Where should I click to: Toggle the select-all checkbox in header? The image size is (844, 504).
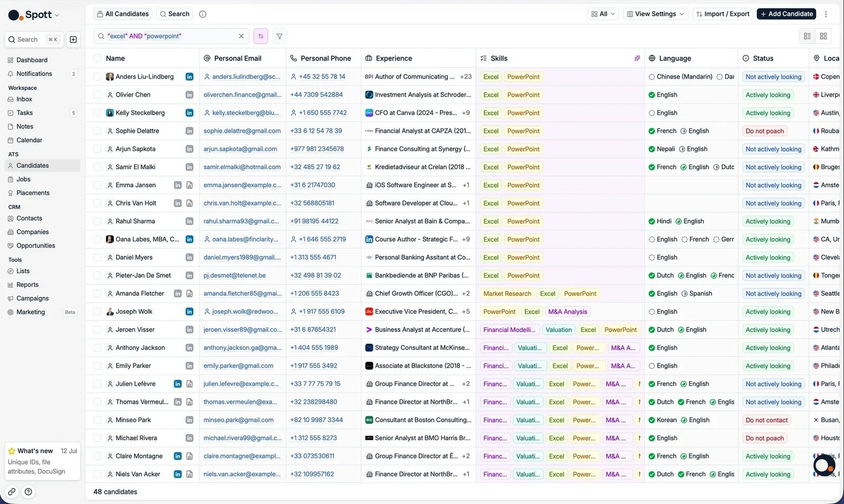point(97,59)
